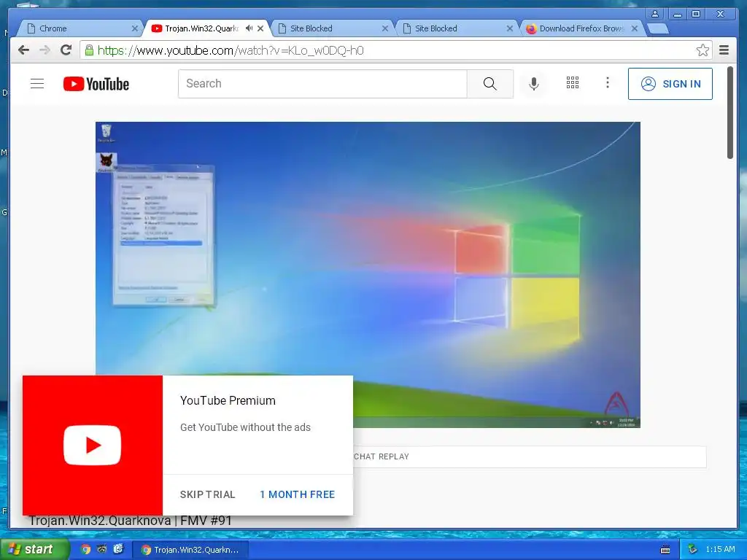The height and width of the screenshot is (560, 747).
Task: Click the search magnifier button
Action: [x=489, y=84]
